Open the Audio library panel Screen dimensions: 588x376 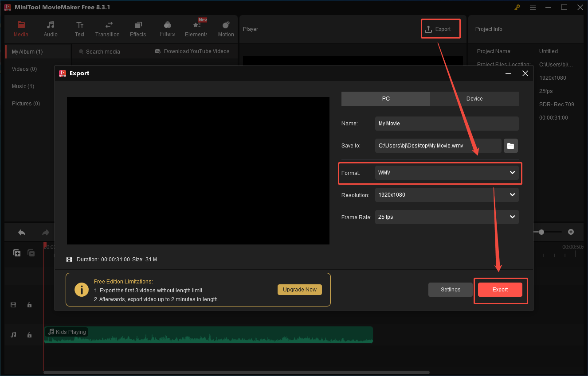coord(50,28)
